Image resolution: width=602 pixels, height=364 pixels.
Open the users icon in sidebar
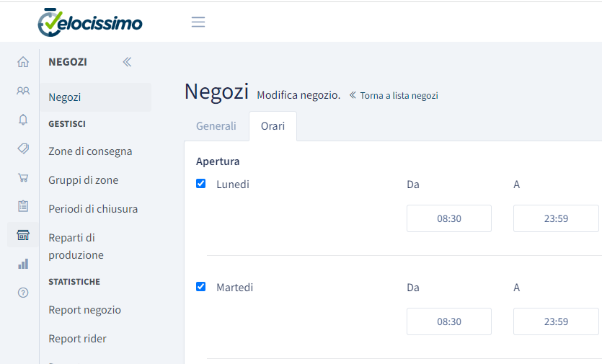(23, 91)
